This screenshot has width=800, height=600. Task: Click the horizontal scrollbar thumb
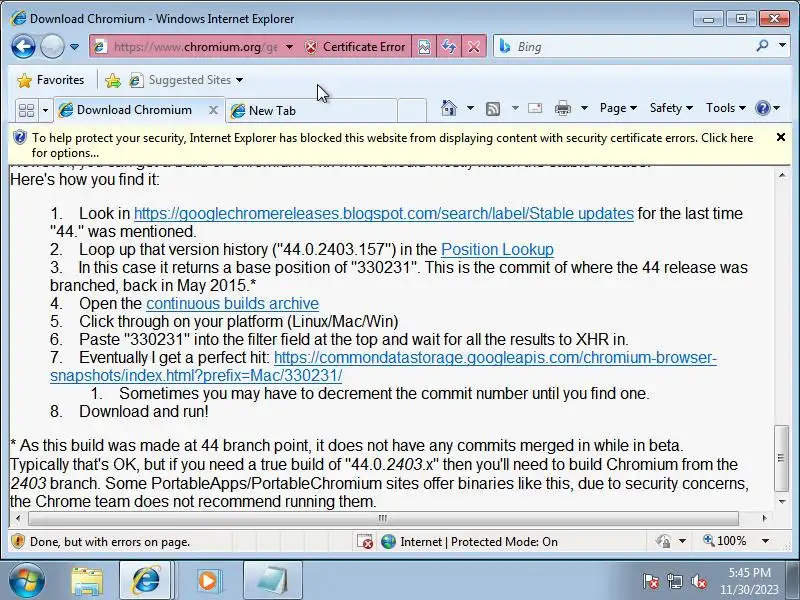(x=383, y=518)
